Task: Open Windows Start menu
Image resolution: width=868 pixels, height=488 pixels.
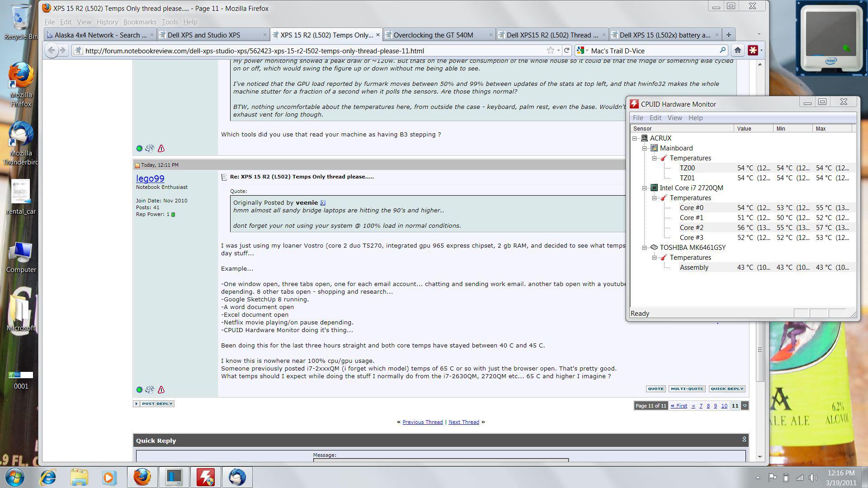Action: (15, 477)
